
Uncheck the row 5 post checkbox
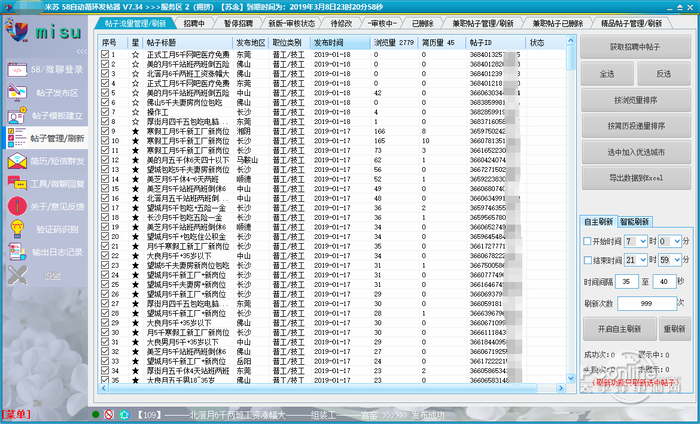pyautogui.click(x=105, y=92)
